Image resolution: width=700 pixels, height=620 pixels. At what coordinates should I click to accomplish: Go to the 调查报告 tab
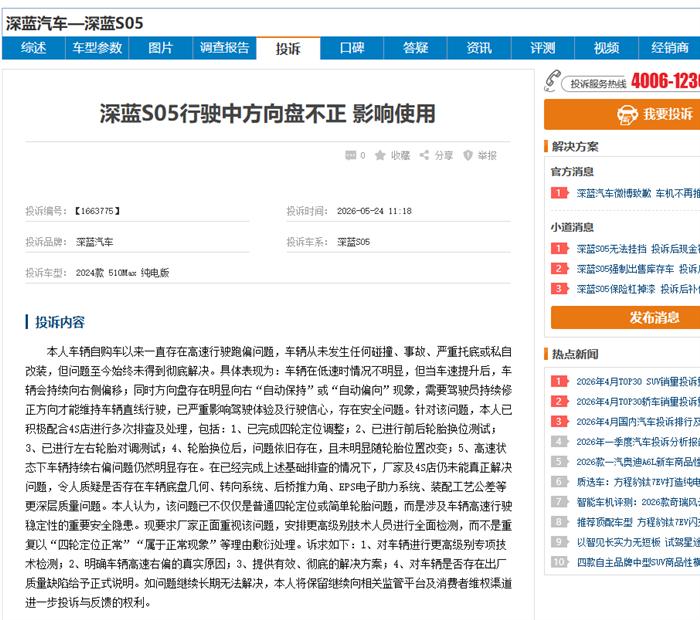[225, 48]
